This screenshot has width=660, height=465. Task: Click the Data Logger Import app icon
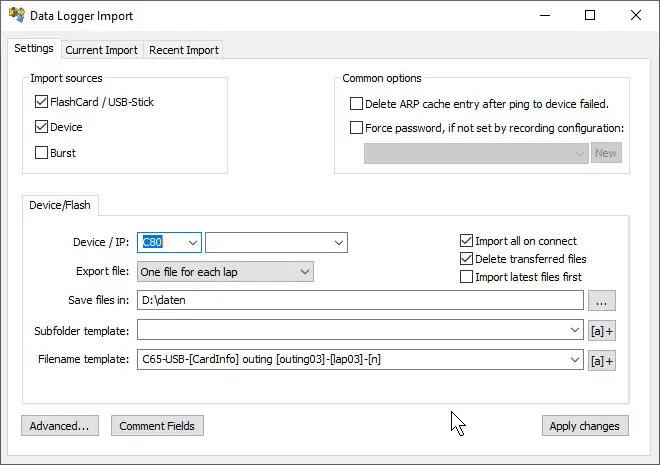16,16
